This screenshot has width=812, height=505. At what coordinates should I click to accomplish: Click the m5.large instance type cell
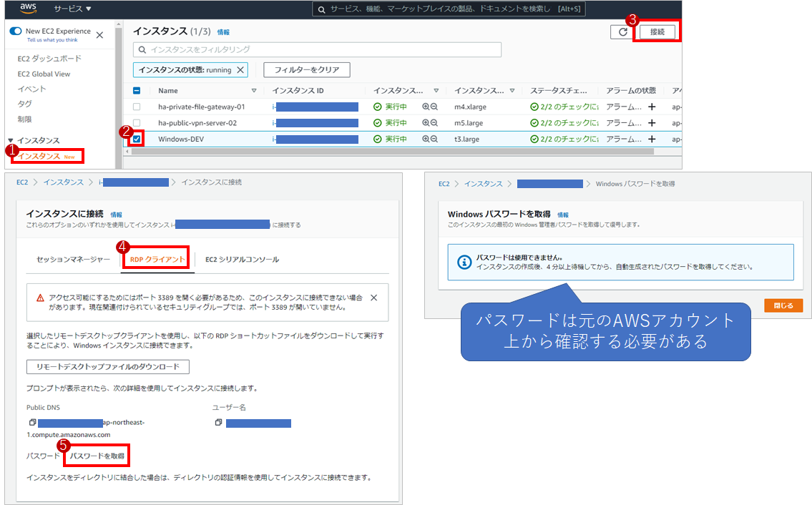[469, 123]
